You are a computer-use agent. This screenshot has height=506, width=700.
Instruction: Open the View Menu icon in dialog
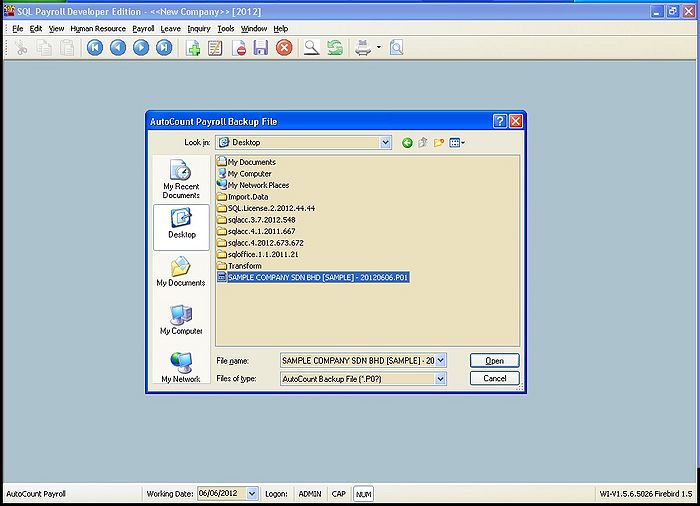pos(456,143)
